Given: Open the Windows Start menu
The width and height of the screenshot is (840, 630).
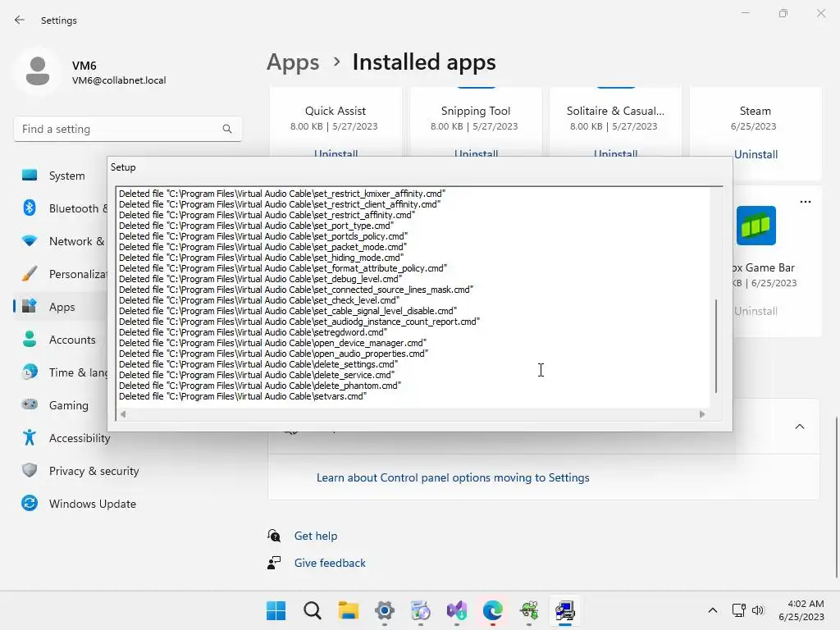Looking at the screenshot, I should pos(276,610).
